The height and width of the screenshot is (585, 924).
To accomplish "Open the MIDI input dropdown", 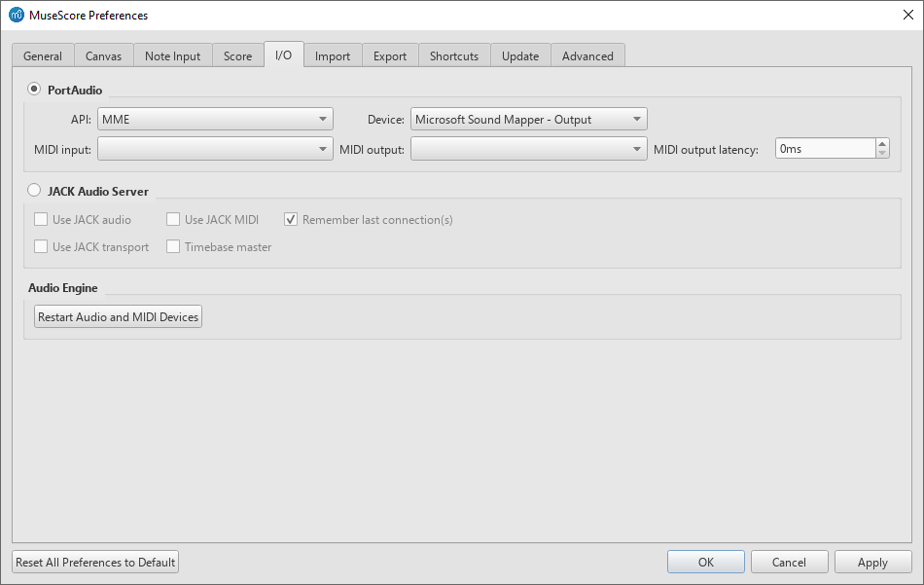I will click(x=215, y=149).
